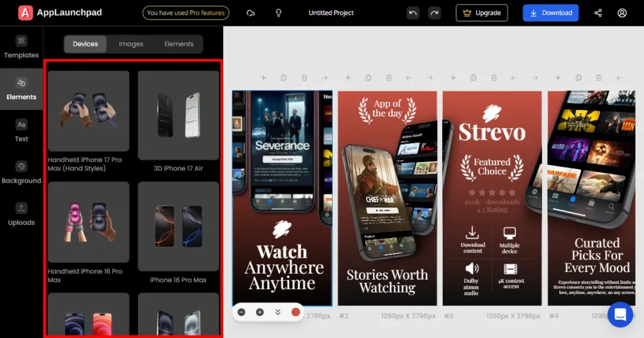The height and width of the screenshot is (338, 644).
Task: Pick the red color circle in zoom toolbar
Action: pyautogui.click(x=296, y=312)
